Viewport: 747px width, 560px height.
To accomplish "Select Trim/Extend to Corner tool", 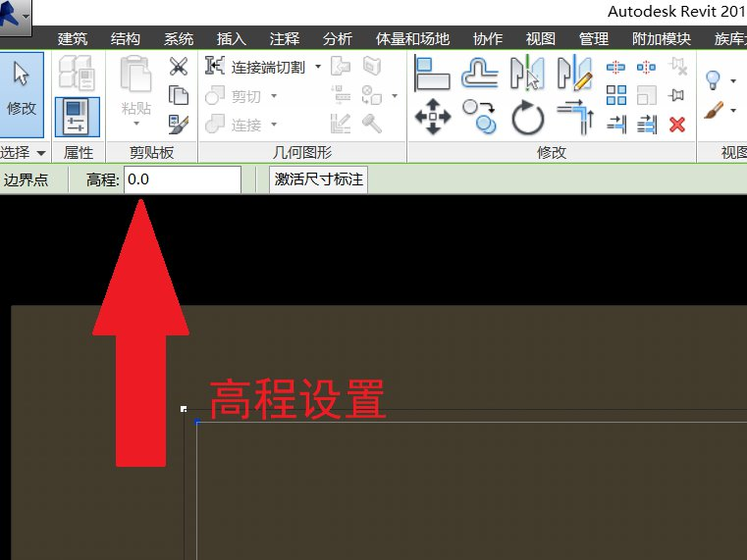I will [575, 117].
